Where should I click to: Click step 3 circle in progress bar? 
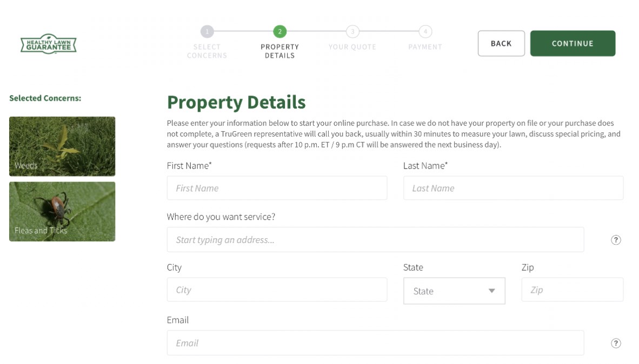(x=352, y=31)
